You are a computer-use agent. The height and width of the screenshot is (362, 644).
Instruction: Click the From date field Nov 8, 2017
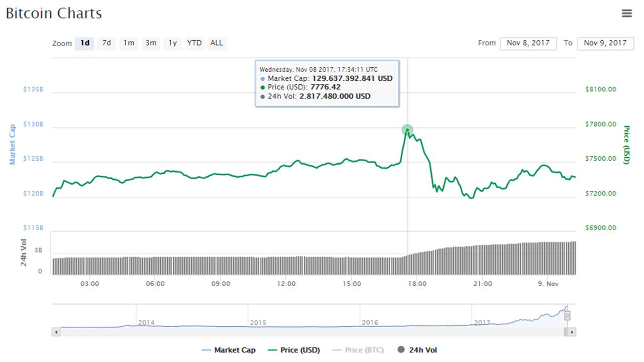coord(528,43)
